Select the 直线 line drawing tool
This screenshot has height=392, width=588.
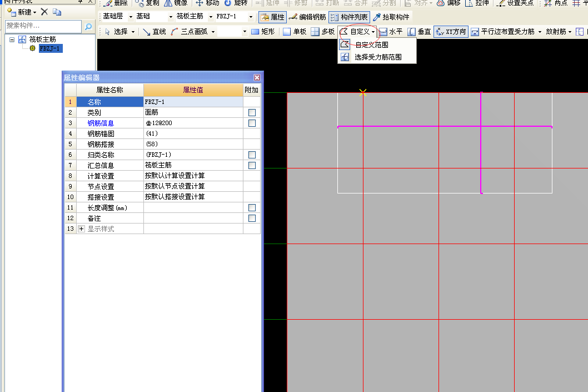pyautogui.click(x=154, y=32)
